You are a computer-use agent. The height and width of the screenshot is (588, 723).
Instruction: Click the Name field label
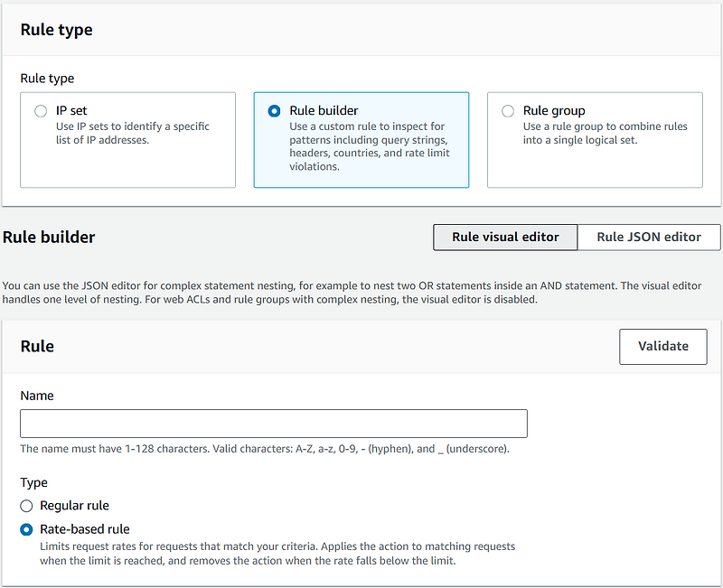[x=37, y=396]
